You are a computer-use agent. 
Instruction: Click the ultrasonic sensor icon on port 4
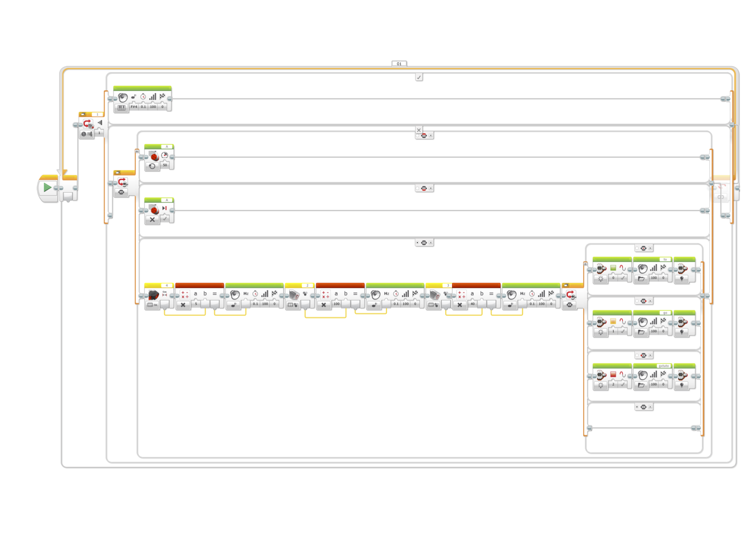tap(153, 295)
